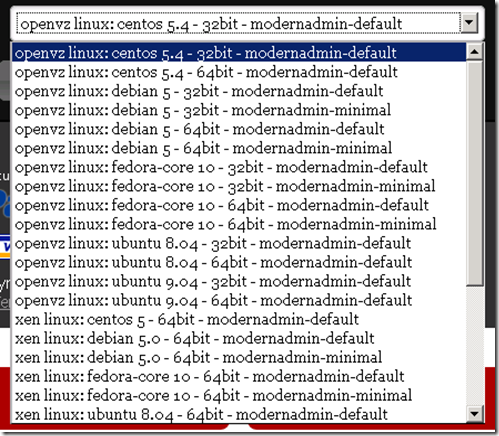This screenshot has height=436, width=499.
Task: Pick openvz fedora-core 10 32bit modernadmin-default
Action: click(x=239, y=167)
